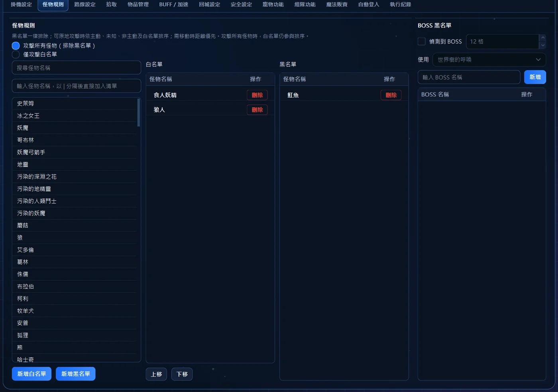Select 冰之女王 in monster list
558x392 pixels.
tap(75, 116)
